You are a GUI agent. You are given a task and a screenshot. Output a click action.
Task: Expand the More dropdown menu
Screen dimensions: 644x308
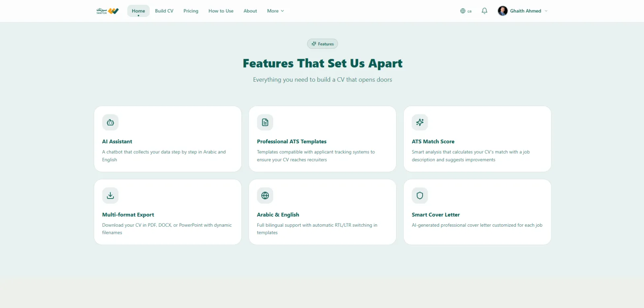pyautogui.click(x=276, y=11)
